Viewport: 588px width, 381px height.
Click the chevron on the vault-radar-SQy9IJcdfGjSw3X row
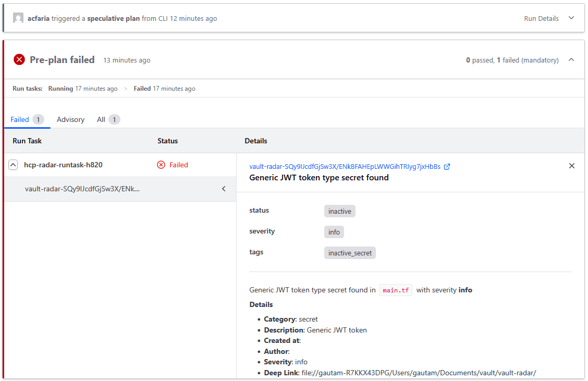click(x=224, y=189)
